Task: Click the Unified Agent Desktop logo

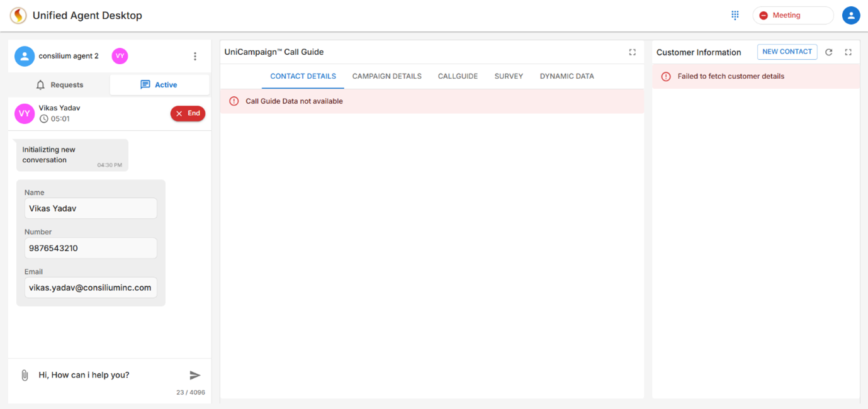Action: (x=18, y=15)
